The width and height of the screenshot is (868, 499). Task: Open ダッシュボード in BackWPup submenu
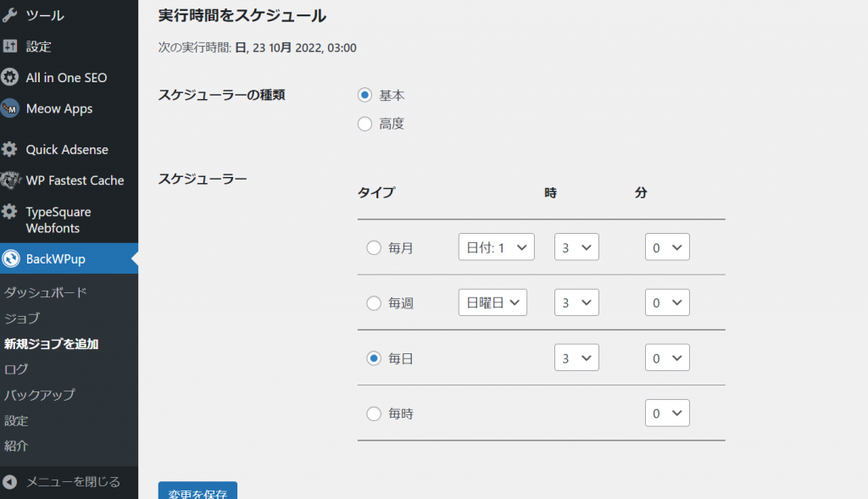click(46, 292)
